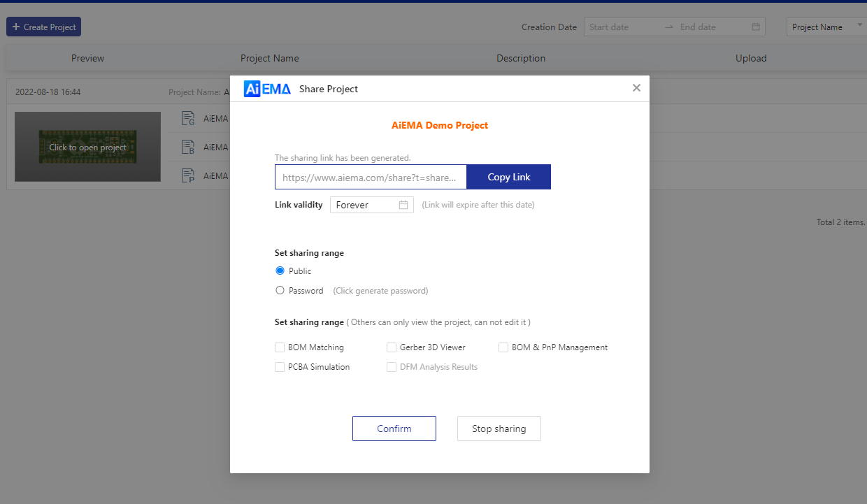This screenshot has height=504, width=867.
Task: Click the timestamp 2022-08-18 16:44
Action: pyautogui.click(x=48, y=92)
